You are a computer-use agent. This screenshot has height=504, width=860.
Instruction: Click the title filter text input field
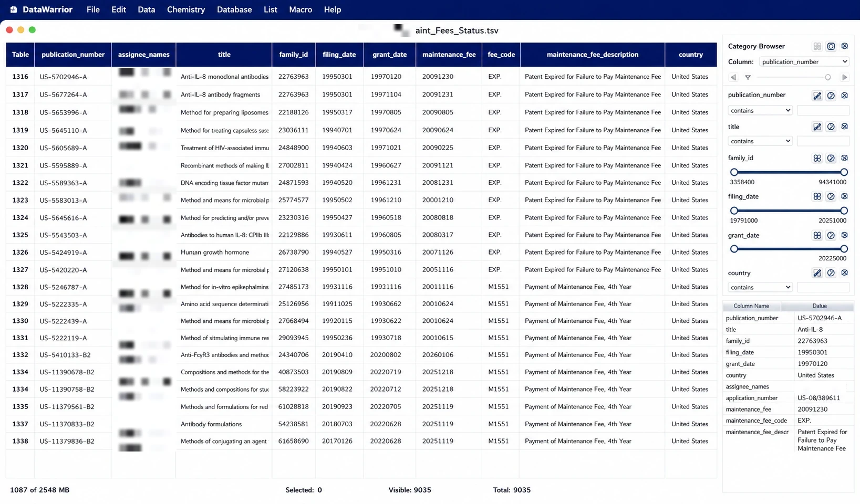[x=823, y=141]
